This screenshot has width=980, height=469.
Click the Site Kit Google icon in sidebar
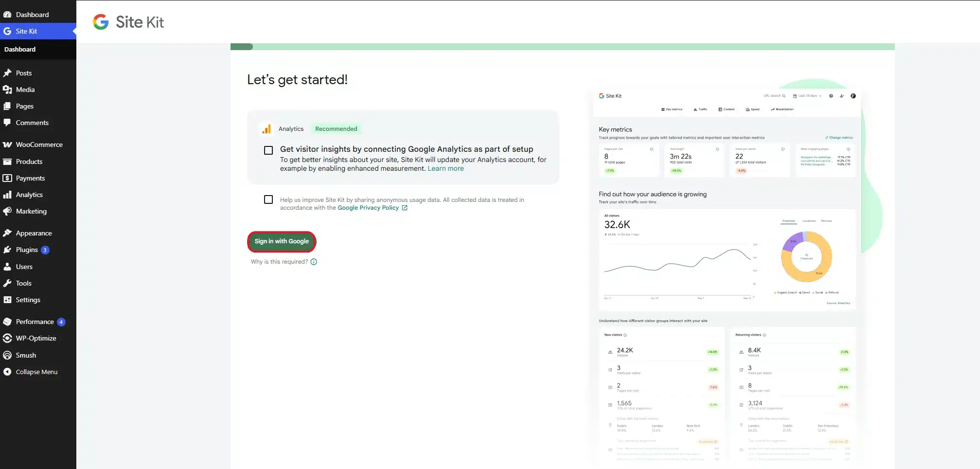pyautogui.click(x=7, y=31)
